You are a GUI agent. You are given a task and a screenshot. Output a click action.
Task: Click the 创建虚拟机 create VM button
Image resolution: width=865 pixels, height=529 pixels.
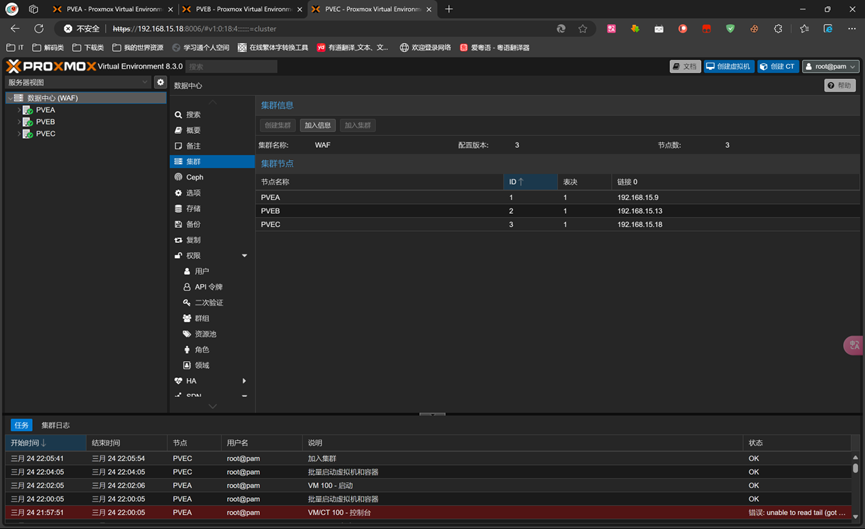tap(729, 67)
